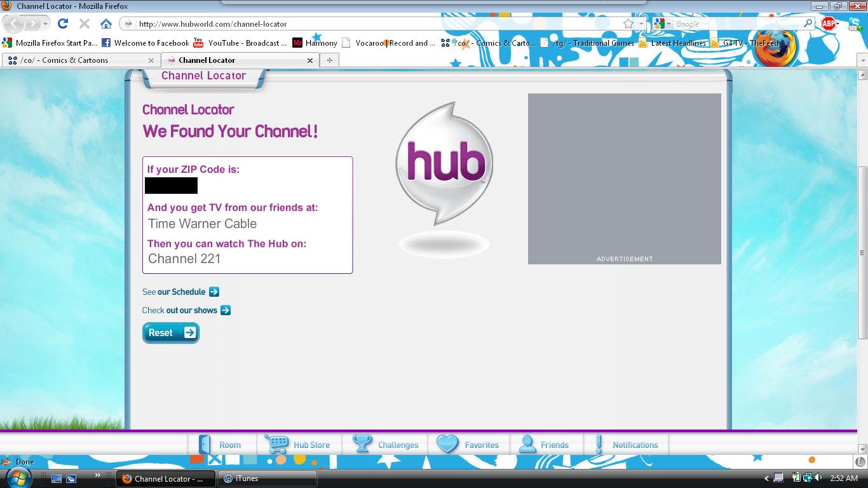868x488 pixels.
Task: Click the Firefox reload page icon
Action: [62, 24]
